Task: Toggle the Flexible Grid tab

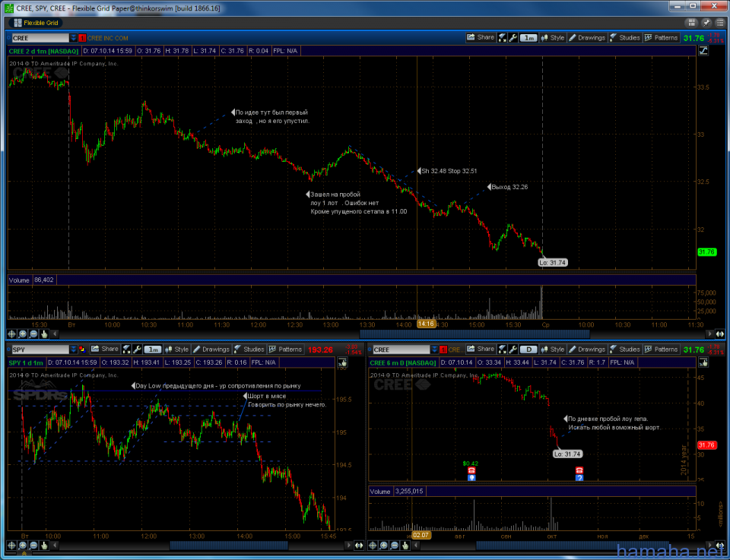Action: pos(36,22)
